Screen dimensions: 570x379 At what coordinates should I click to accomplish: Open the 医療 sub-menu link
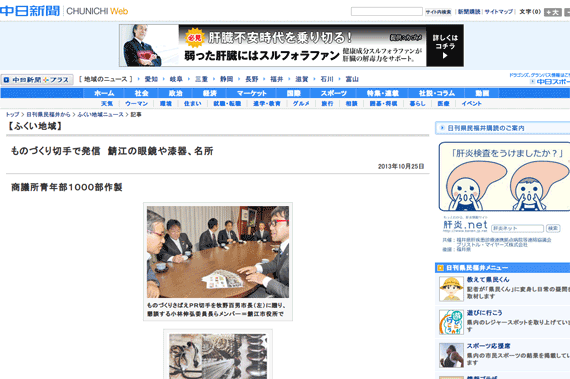(443, 104)
